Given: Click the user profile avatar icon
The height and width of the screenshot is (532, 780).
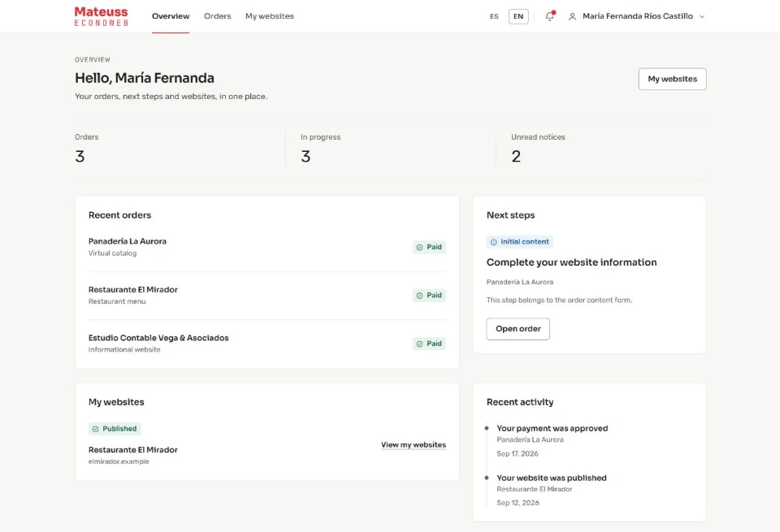Looking at the screenshot, I should [x=573, y=16].
